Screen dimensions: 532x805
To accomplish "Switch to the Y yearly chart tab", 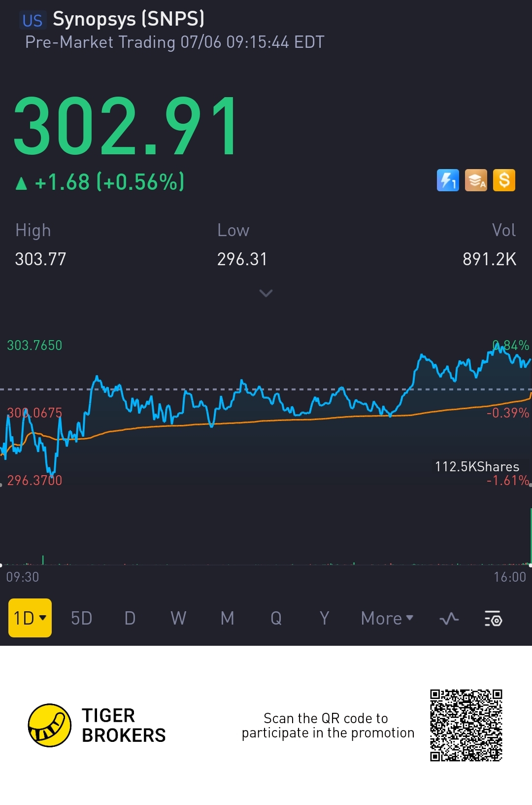I will click(x=324, y=618).
